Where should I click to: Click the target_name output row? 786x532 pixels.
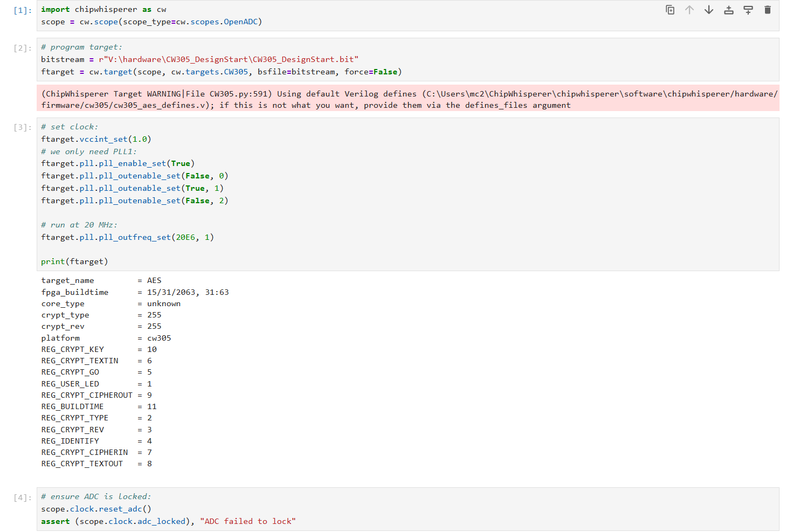click(101, 280)
